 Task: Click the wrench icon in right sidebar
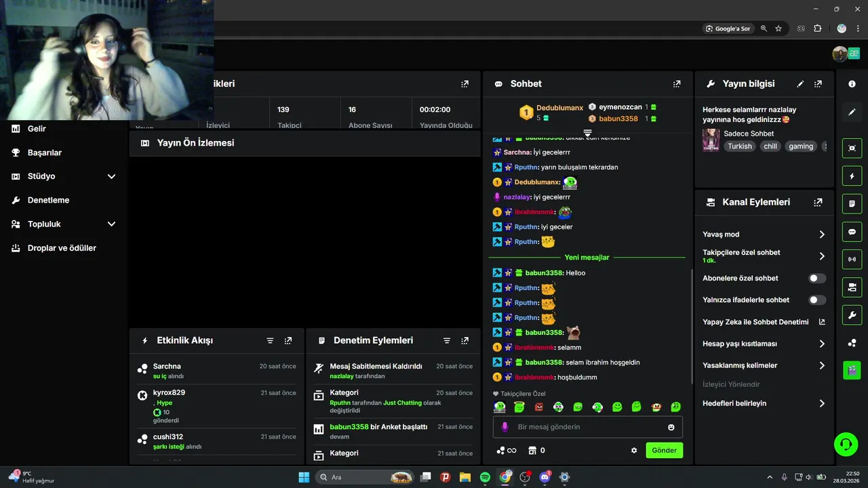coord(852,314)
